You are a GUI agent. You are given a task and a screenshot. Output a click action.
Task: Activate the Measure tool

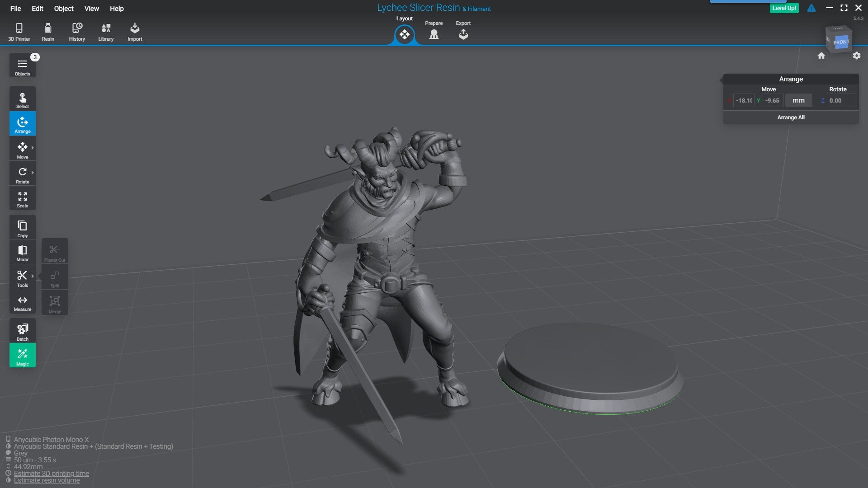point(23,303)
